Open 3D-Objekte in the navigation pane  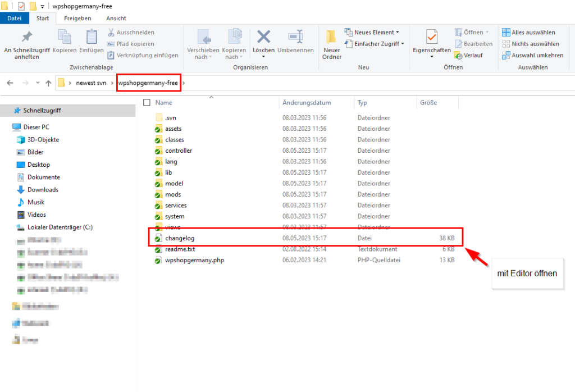click(43, 139)
